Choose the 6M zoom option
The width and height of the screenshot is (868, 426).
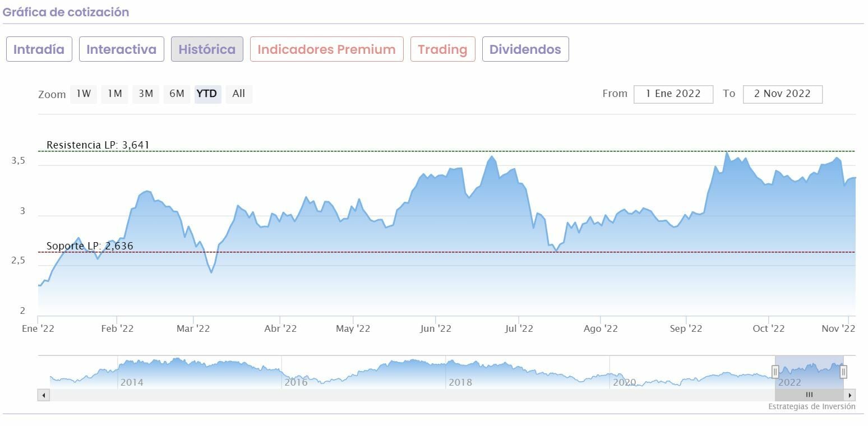[177, 94]
